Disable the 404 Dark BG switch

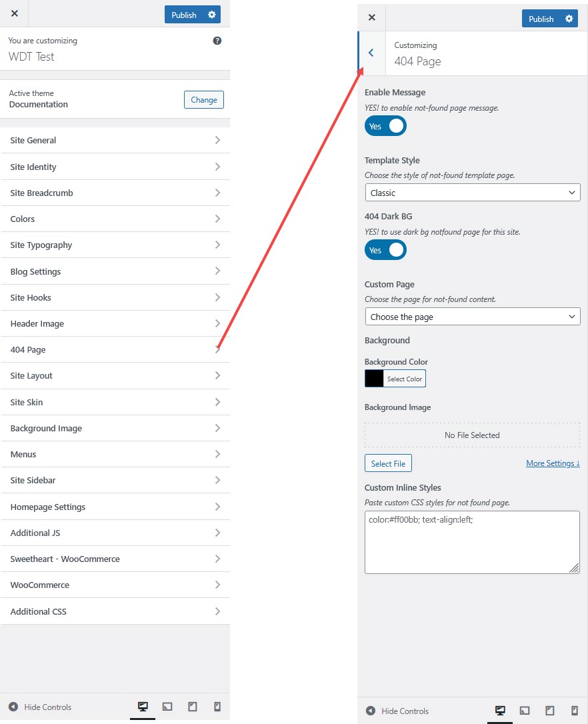(x=385, y=250)
